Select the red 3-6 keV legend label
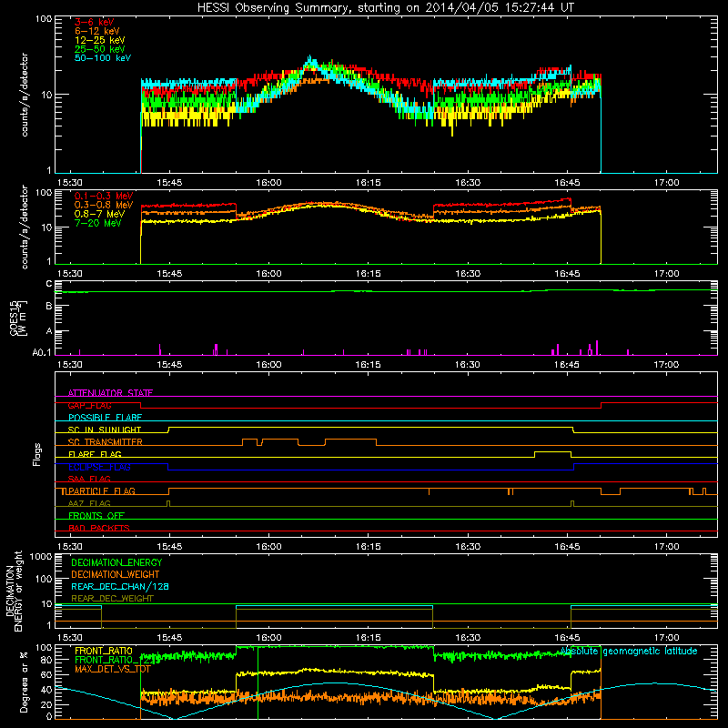 click(94, 22)
